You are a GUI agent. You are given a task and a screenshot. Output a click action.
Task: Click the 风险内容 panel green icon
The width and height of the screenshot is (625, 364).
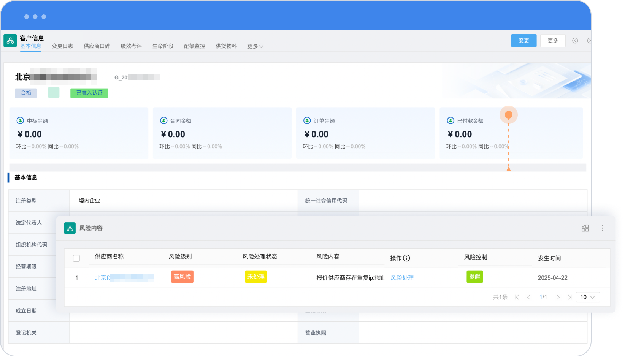[70, 228]
